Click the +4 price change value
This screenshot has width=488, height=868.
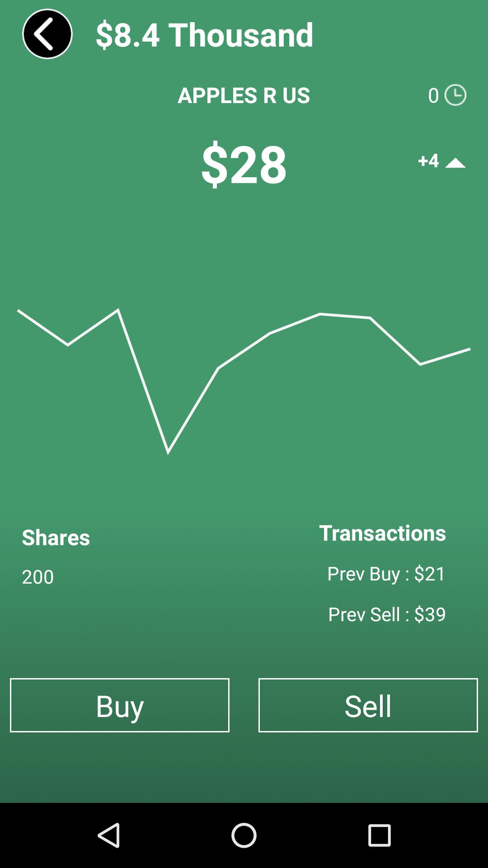[x=428, y=160]
